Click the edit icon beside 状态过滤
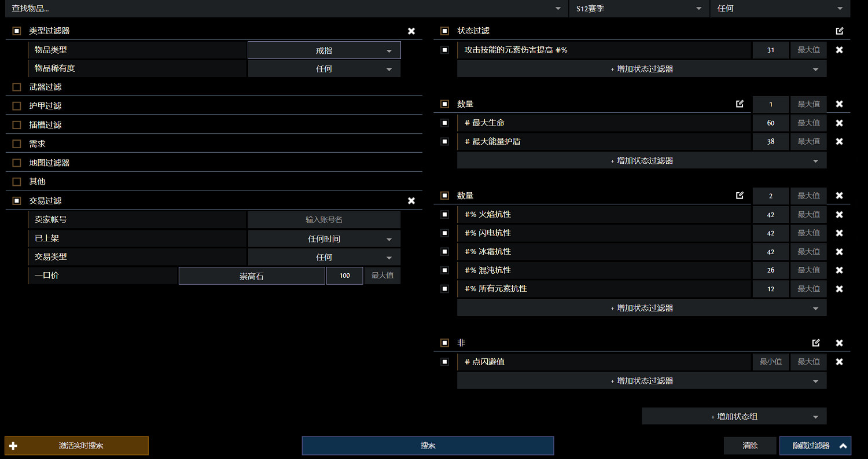The image size is (868, 459). click(839, 31)
